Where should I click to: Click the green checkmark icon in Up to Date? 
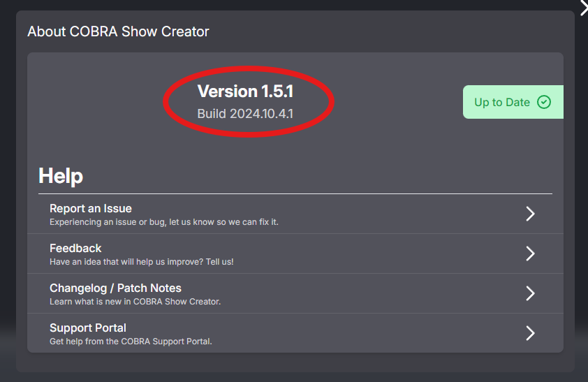pyautogui.click(x=544, y=102)
